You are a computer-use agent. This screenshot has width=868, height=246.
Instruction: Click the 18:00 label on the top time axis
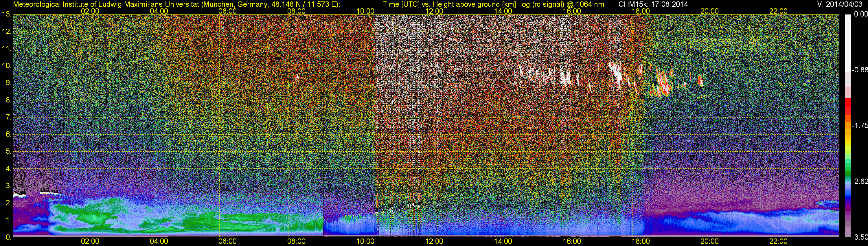click(x=641, y=11)
